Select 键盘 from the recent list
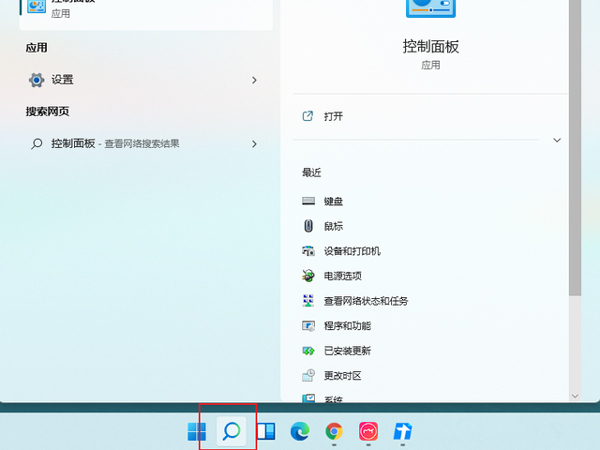This screenshot has height=450, width=600. coord(333,201)
